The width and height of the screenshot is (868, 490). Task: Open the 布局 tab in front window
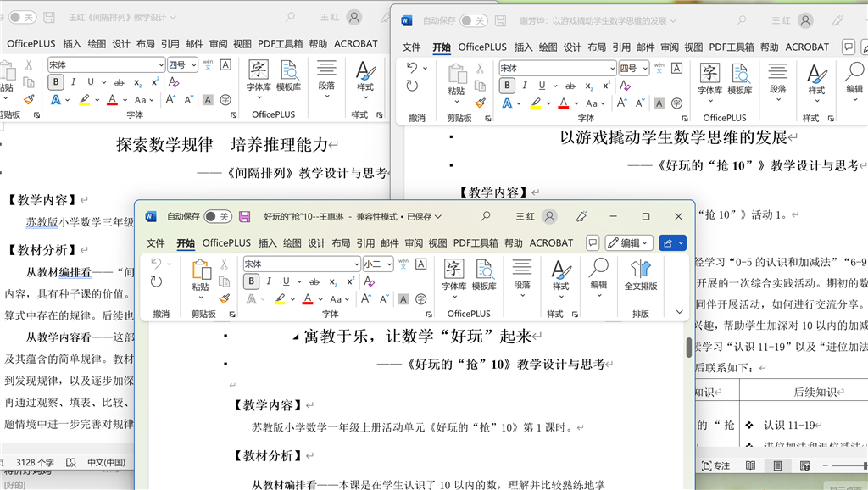click(341, 243)
